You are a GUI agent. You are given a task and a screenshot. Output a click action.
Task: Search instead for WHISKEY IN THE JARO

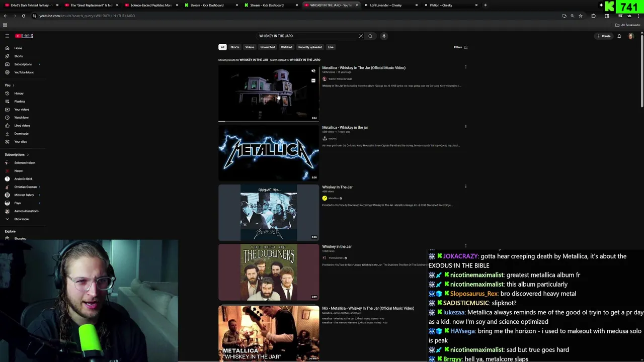pyautogui.click(x=305, y=60)
